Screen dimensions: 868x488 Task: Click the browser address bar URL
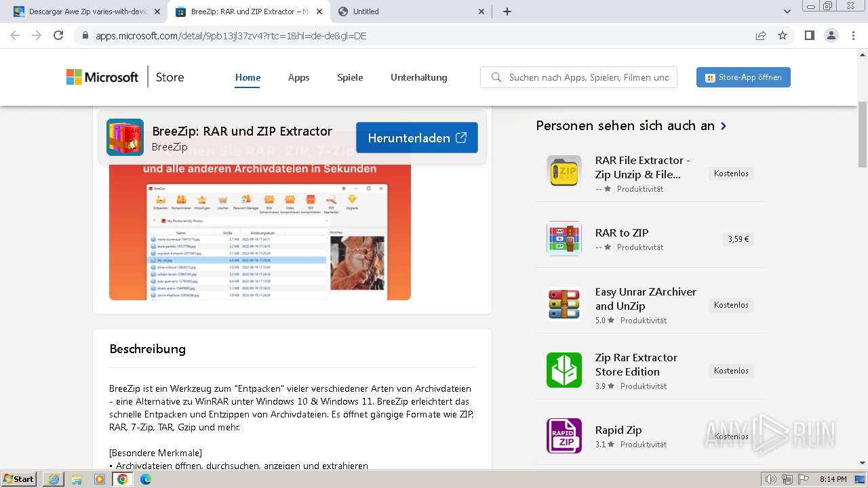[x=231, y=36]
